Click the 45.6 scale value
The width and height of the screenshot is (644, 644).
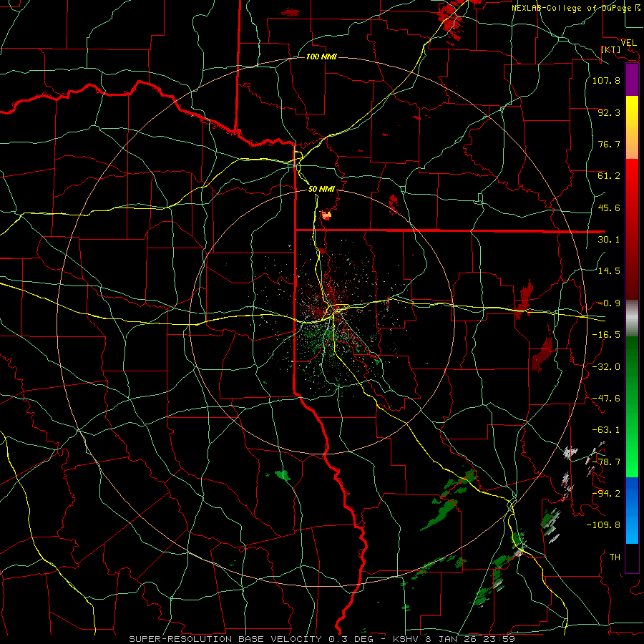click(609, 208)
